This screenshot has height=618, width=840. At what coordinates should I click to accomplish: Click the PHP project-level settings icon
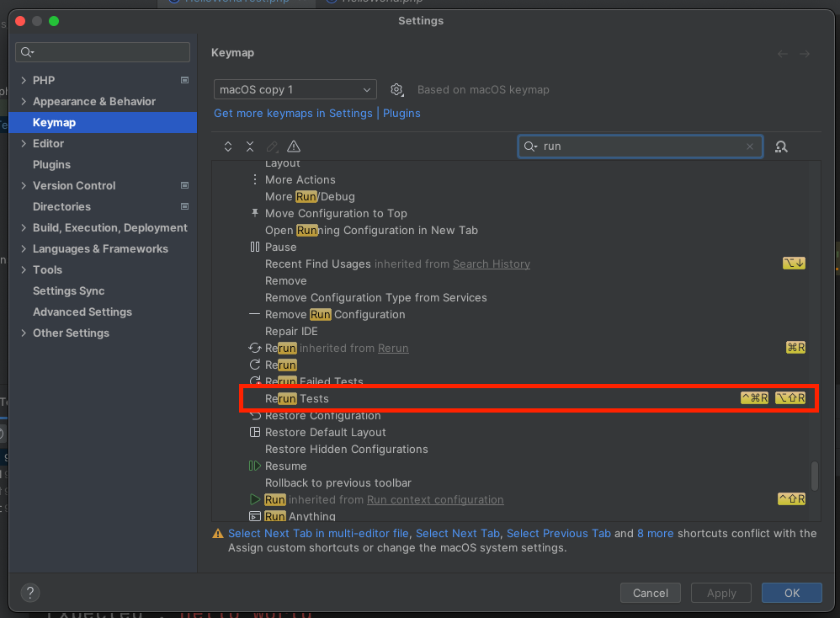click(185, 80)
